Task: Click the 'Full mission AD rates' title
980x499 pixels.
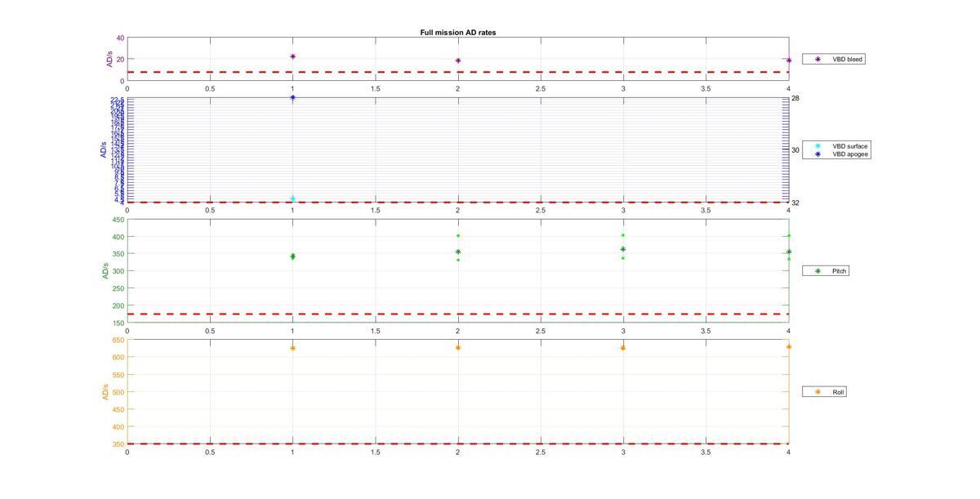Action: click(x=458, y=33)
